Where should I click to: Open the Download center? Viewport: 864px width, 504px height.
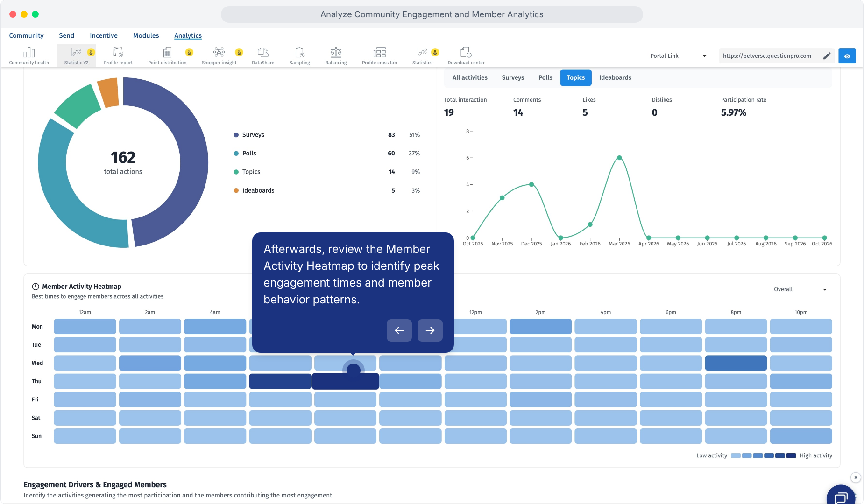(x=466, y=56)
